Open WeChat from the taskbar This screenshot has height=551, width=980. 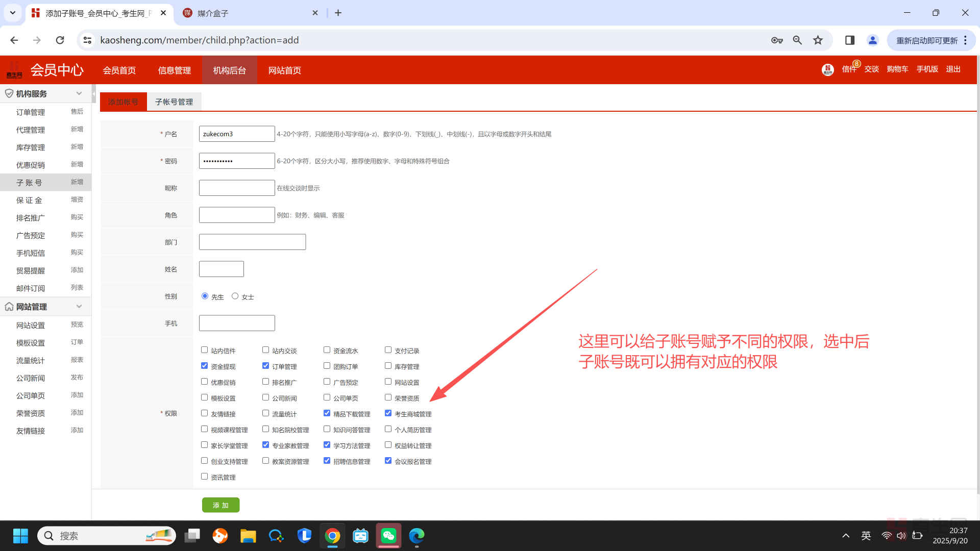pos(389,536)
